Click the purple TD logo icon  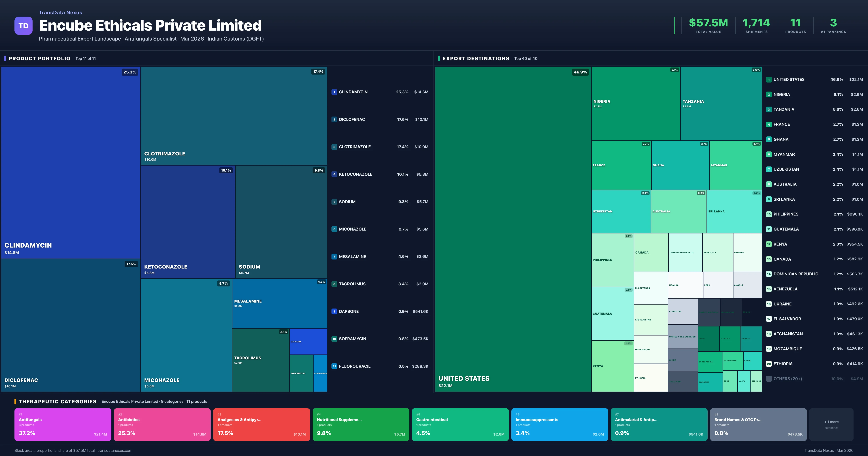click(23, 26)
